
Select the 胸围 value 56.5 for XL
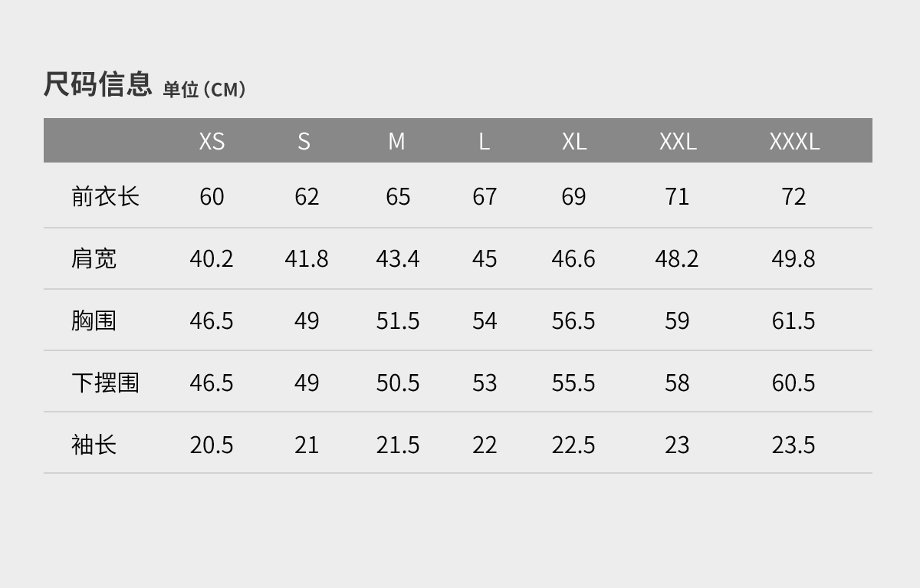tap(573, 320)
